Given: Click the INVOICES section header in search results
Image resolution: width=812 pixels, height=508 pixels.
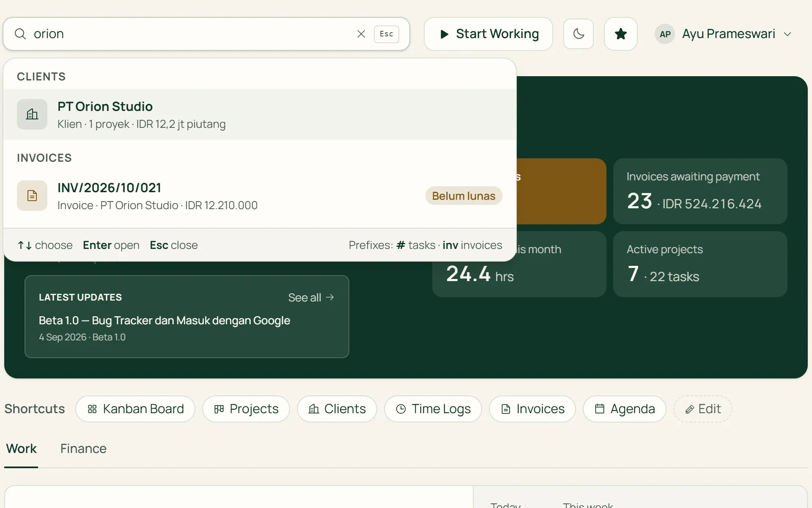Looking at the screenshot, I should coord(44,158).
